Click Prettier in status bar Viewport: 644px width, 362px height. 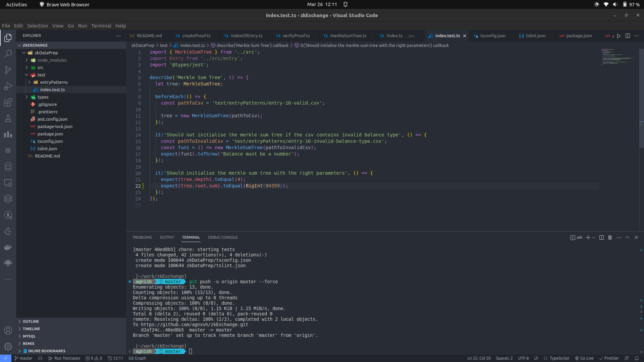click(x=609, y=358)
